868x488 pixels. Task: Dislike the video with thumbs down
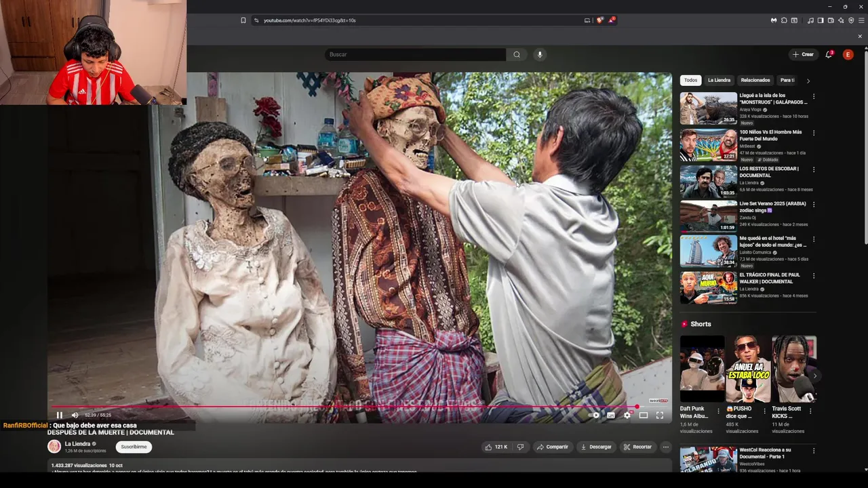(x=520, y=447)
